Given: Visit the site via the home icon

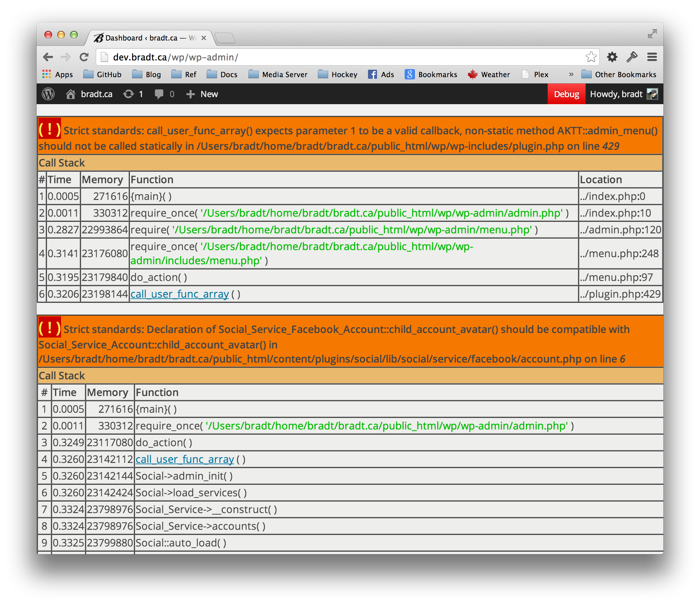Looking at the screenshot, I should click(x=71, y=94).
